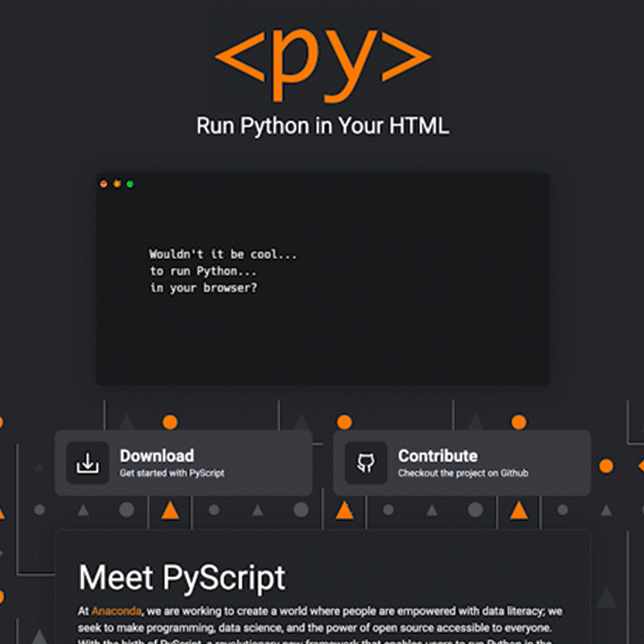The height and width of the screenshot is (644, 644).
Task: Open the Download card title
Action: coord(157,456)
